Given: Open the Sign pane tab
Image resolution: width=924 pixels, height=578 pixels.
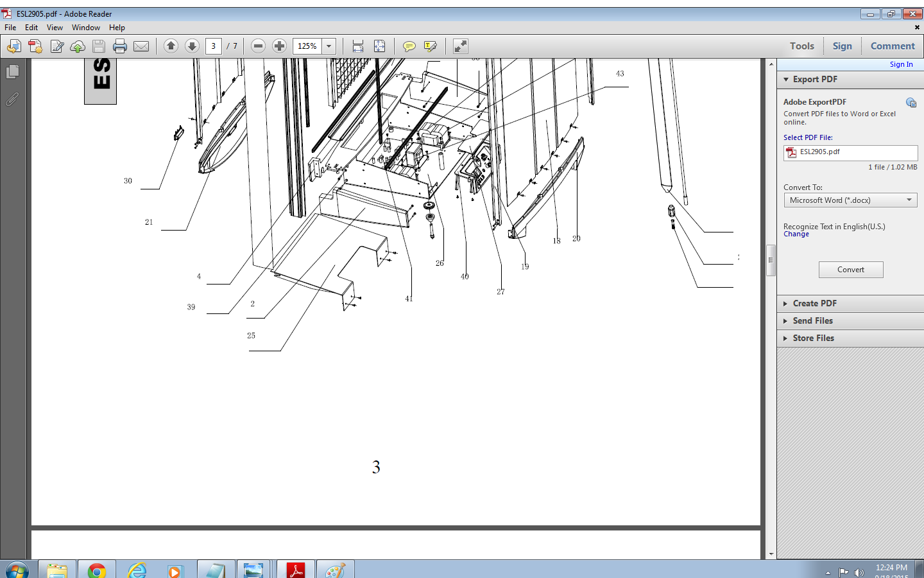Looking at the screenshot, I should 843,46.
